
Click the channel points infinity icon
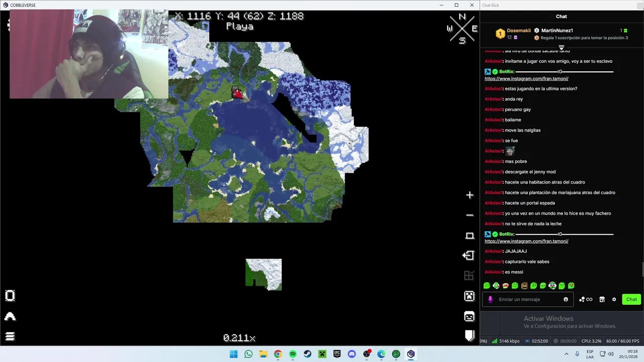point(586,299)
